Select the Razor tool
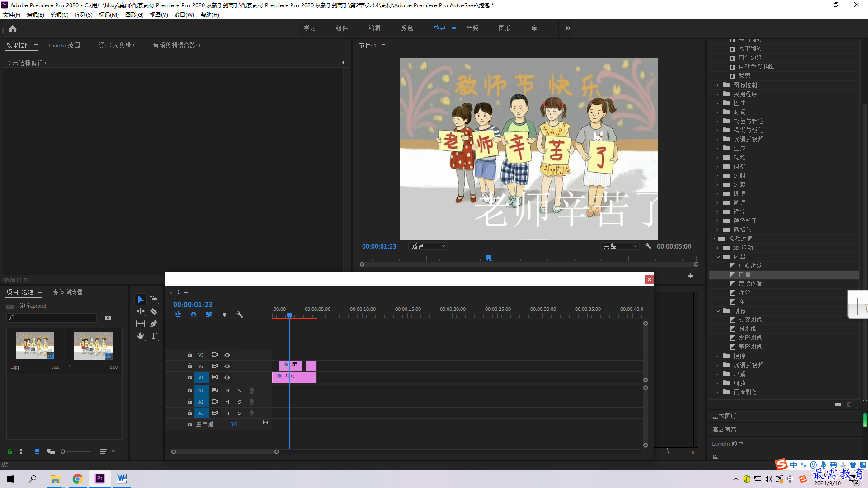 [154, 311]
